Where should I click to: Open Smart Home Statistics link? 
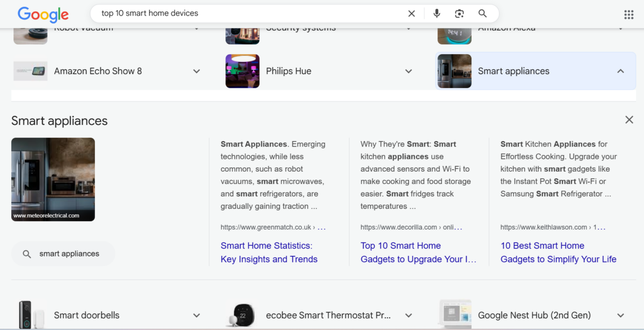(x=269, y=252)
